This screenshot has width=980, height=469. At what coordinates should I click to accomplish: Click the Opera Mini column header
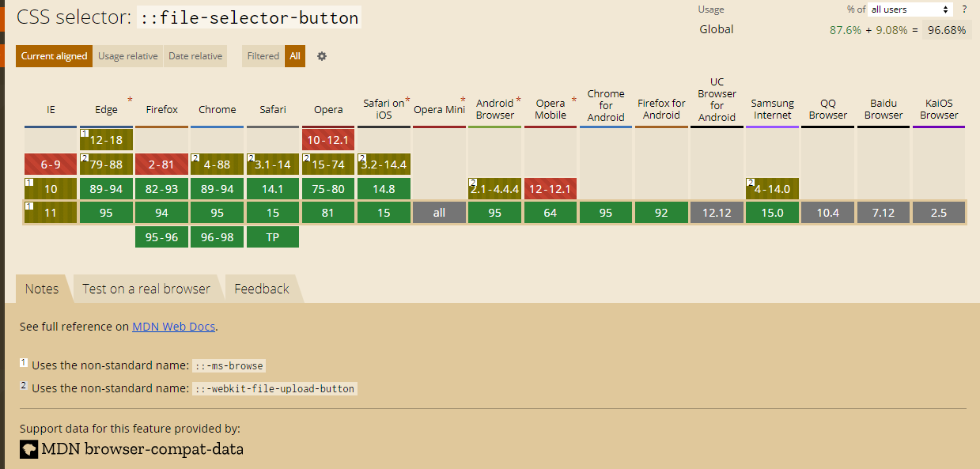click(x=439, y=110)
